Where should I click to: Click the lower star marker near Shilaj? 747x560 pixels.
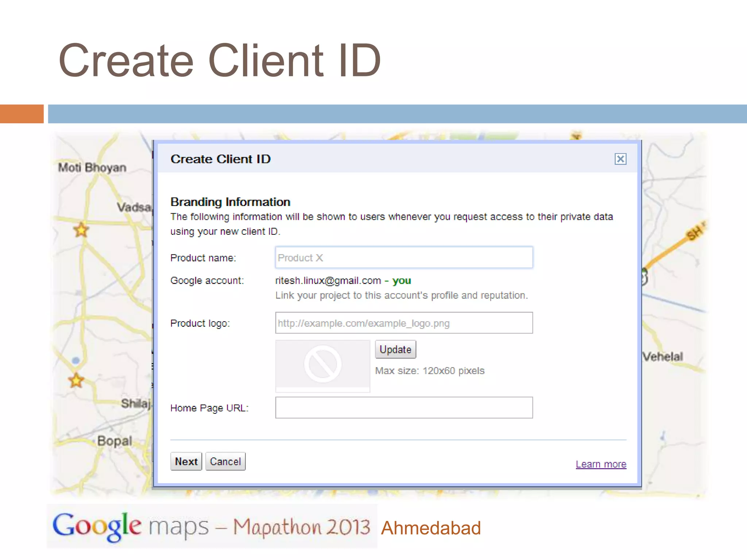[x=76, y=380]
